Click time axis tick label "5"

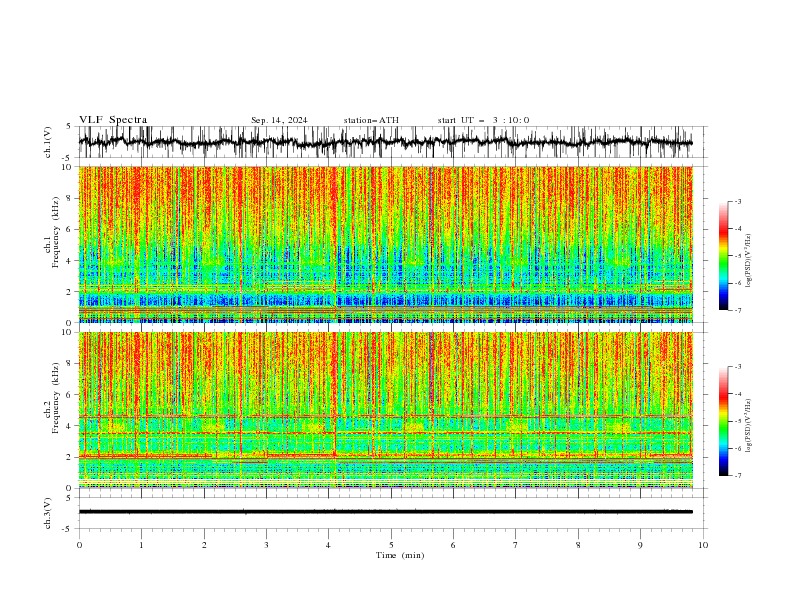[x=391, y=545]
